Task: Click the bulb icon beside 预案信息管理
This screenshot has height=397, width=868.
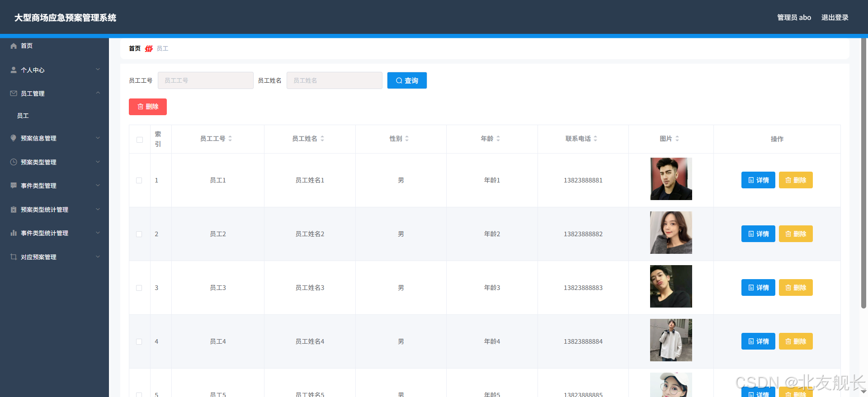Action: point(14,138)
